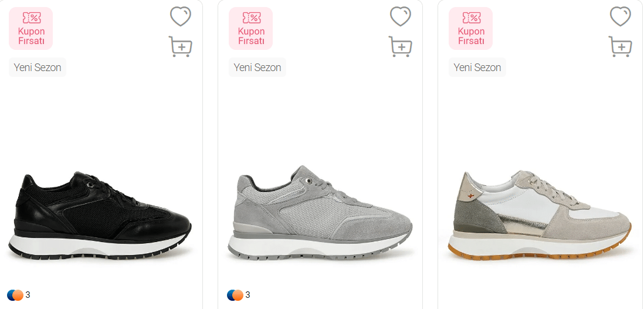Open the Kupon Fırsatı badge on the gray sneaker
The image size is (644, 309).
click(x=250, y=28)
